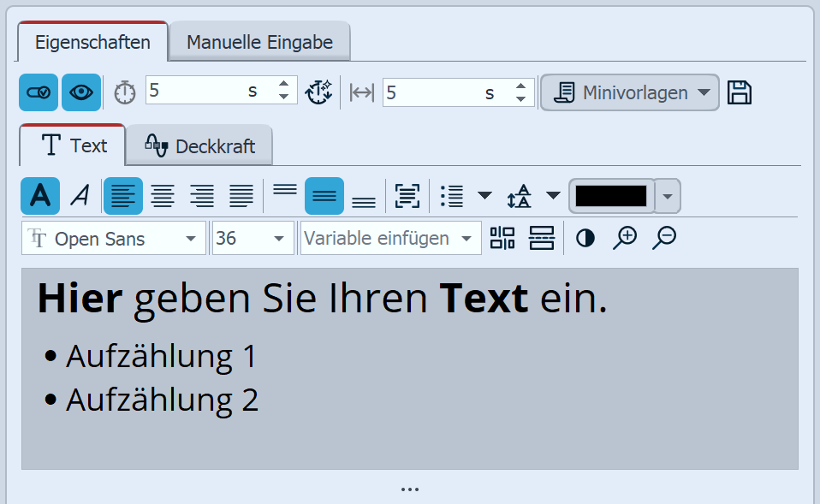The height and width of the screenshot is (504, 820).
Task: Apply justified text alignment
Action: click(241, 195)
